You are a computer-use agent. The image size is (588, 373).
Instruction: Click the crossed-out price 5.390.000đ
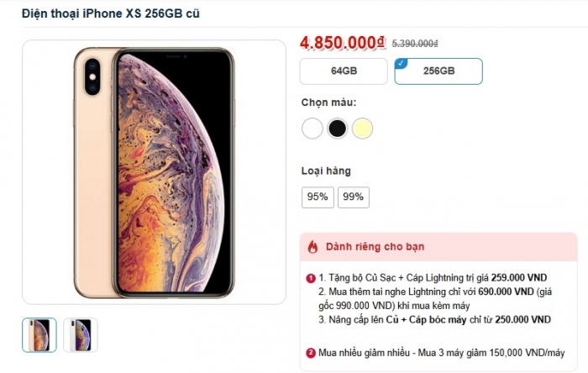click(415, 44)
